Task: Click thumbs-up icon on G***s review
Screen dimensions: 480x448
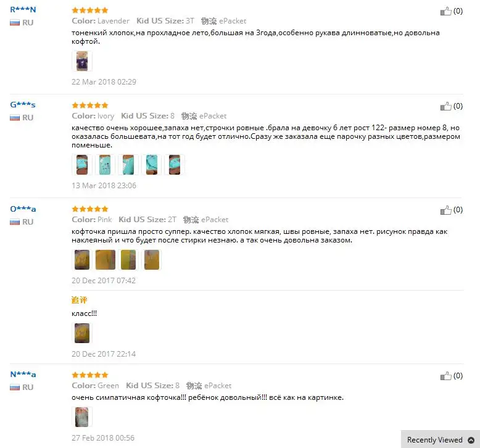Action: pyautogui.click(x=445, y=106)
